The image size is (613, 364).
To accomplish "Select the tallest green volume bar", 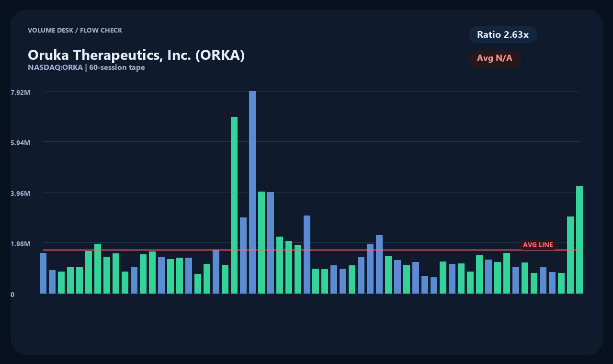I will [234, 205].
